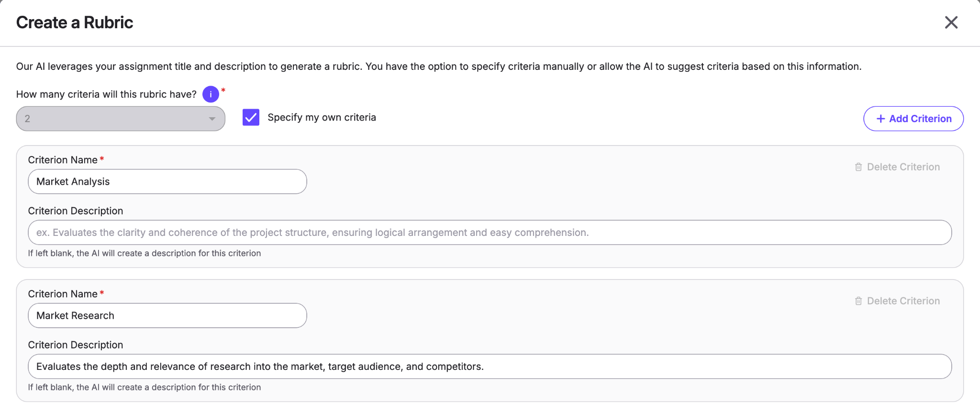Select Delete Criterion text for Market Analysis

pyautogui.click(x=903, y=167)
